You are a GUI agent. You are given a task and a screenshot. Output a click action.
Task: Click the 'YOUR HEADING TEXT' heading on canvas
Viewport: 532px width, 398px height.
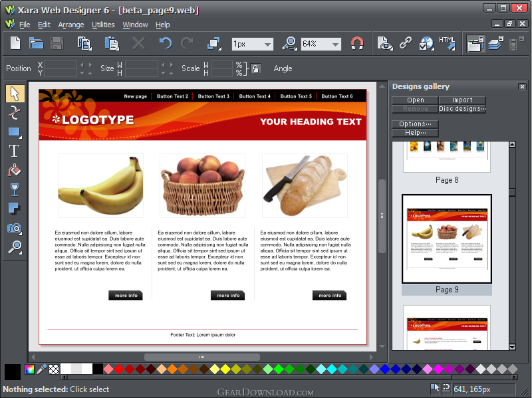(x=311, y=122)
